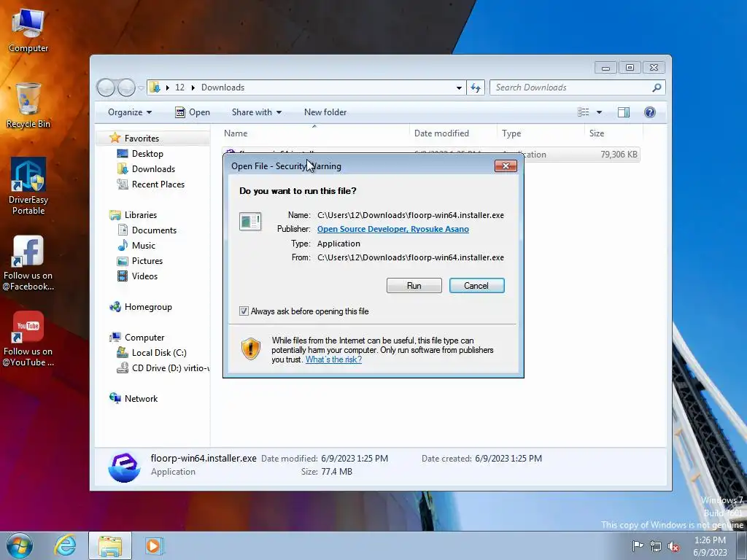
Task: Click the taskbar clock showing 1:26 PM
Action: tap(710, 546)
